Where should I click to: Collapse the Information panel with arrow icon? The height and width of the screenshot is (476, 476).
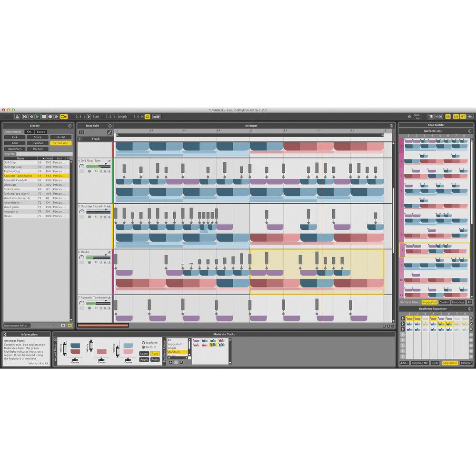click(x=5, y=335)
